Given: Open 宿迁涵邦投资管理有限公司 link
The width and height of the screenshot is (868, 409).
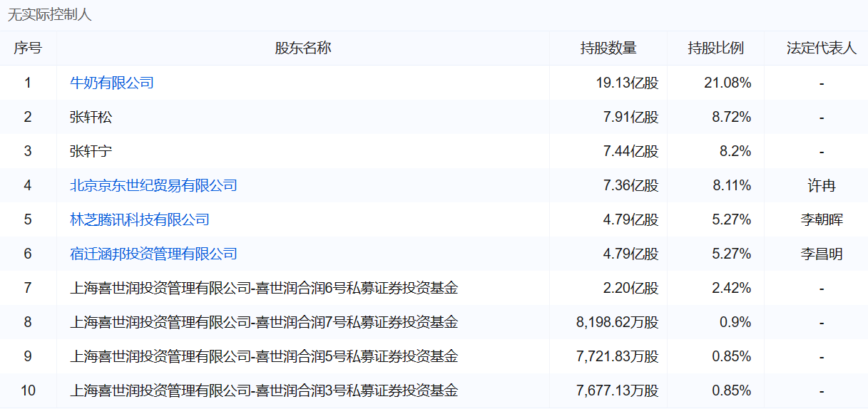Looking at the screenshot, I should point(153,254).
